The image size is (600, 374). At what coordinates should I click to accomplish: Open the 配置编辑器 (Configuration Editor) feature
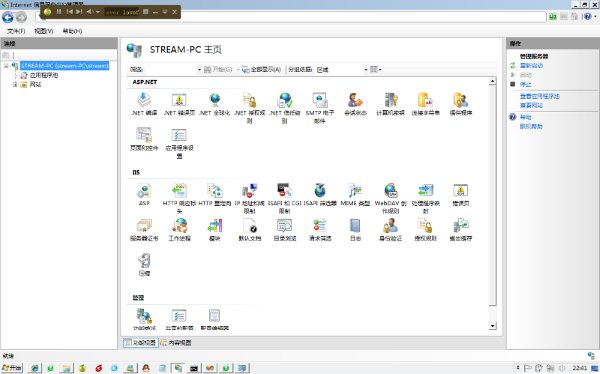[x=215, y=319]
